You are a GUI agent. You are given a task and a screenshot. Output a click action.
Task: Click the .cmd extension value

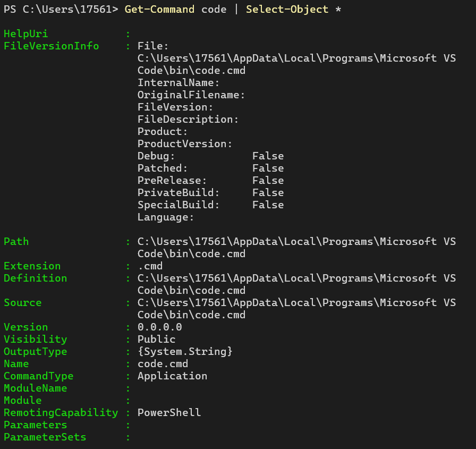pos(150,266)
